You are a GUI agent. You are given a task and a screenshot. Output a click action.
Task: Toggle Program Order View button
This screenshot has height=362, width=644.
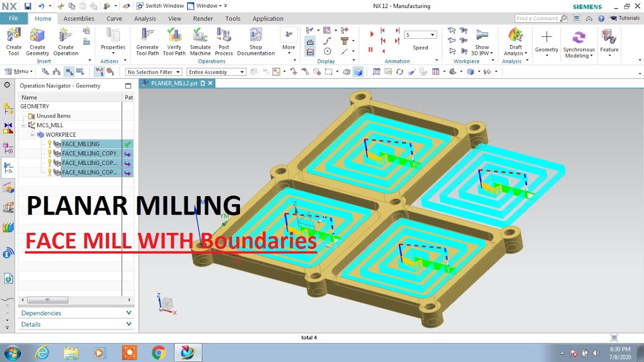coord(46,72)
